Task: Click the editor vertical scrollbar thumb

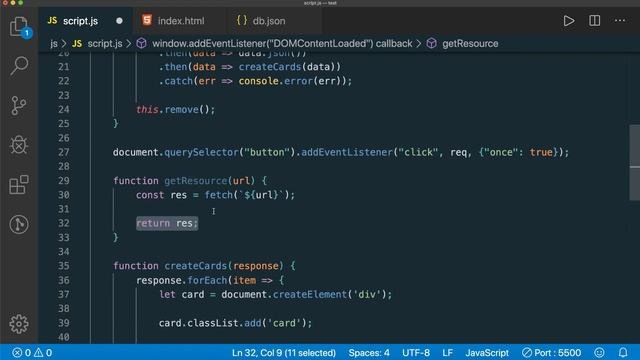Action: point(635,162)
